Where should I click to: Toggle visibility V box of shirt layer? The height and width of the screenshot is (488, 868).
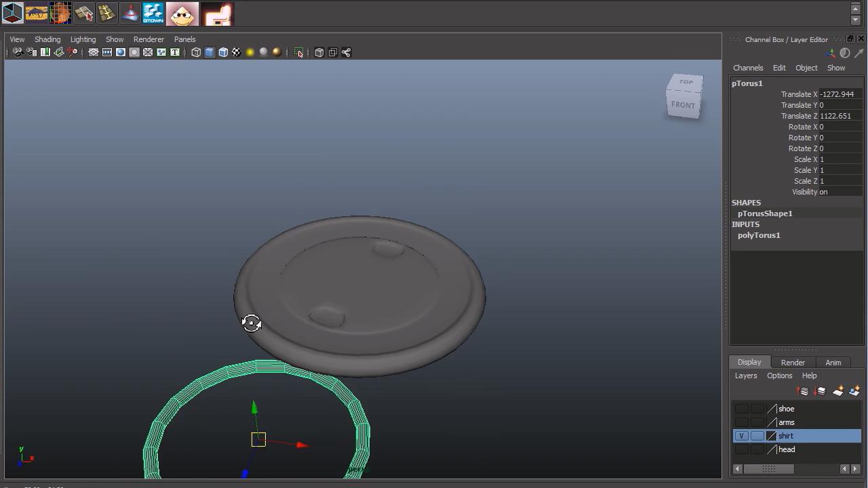(x=742, y=436)
